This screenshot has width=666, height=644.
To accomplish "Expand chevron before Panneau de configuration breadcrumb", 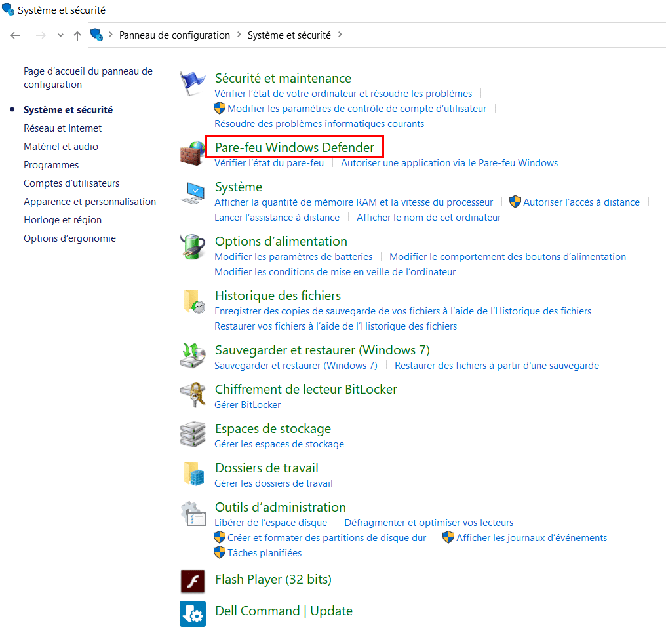I will [110, 35].
